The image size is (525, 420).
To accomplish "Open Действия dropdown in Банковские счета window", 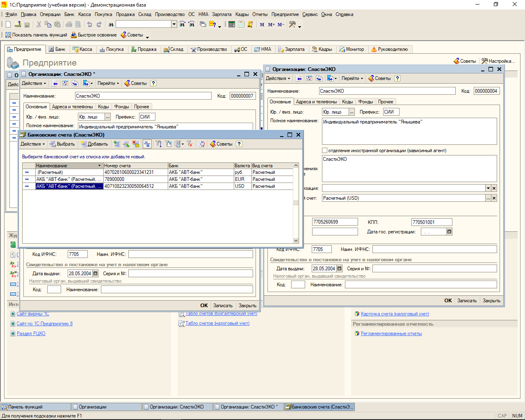I will (x=32, y=144).
